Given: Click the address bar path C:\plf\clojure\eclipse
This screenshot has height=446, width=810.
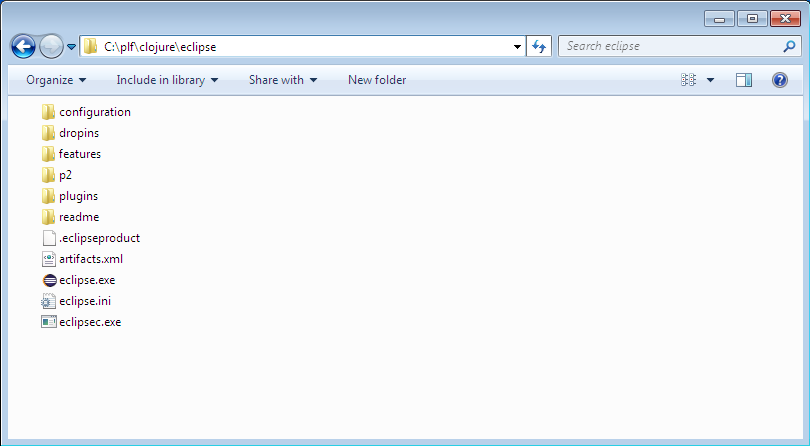Looking at the screenshot, I should point(160,47).
